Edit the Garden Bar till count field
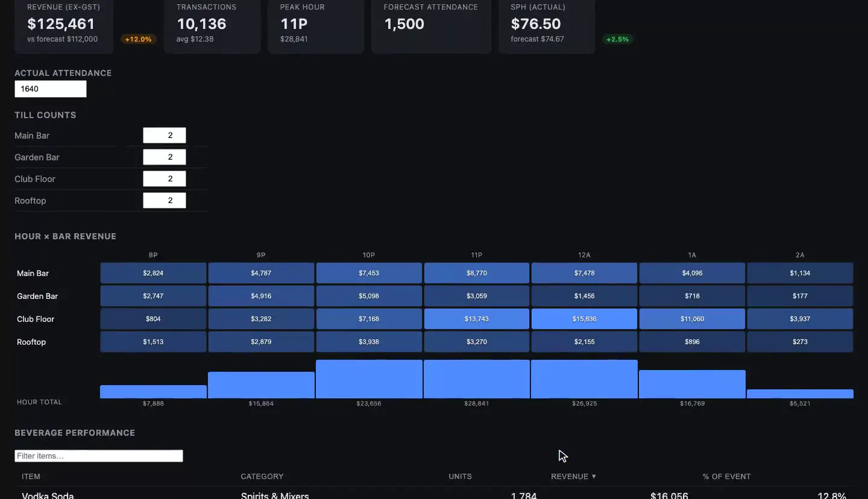 coord(165,157)
